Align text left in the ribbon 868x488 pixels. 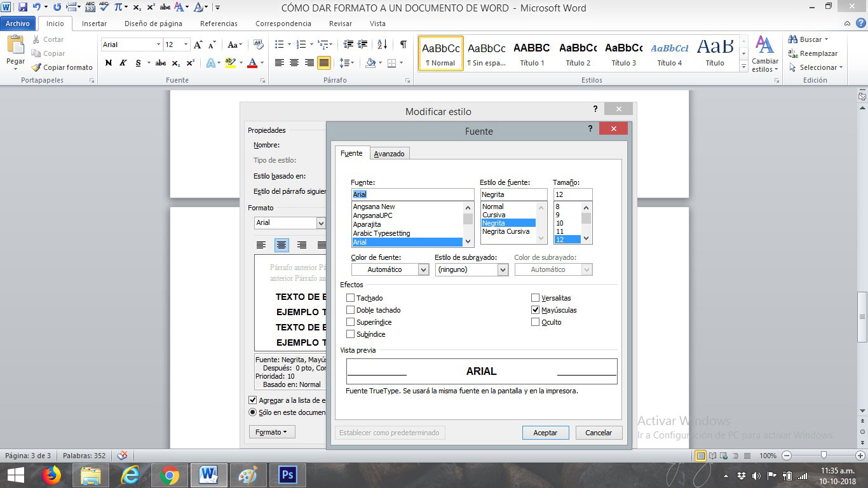pyautogui.click(x=279, y=63)
